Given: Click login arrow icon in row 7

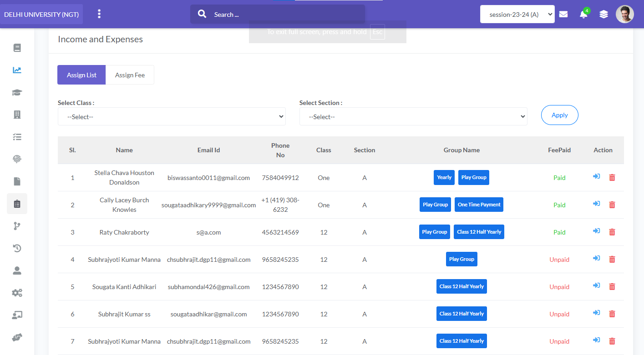Looking at the screenshot, I should click(x=596, y=340).
